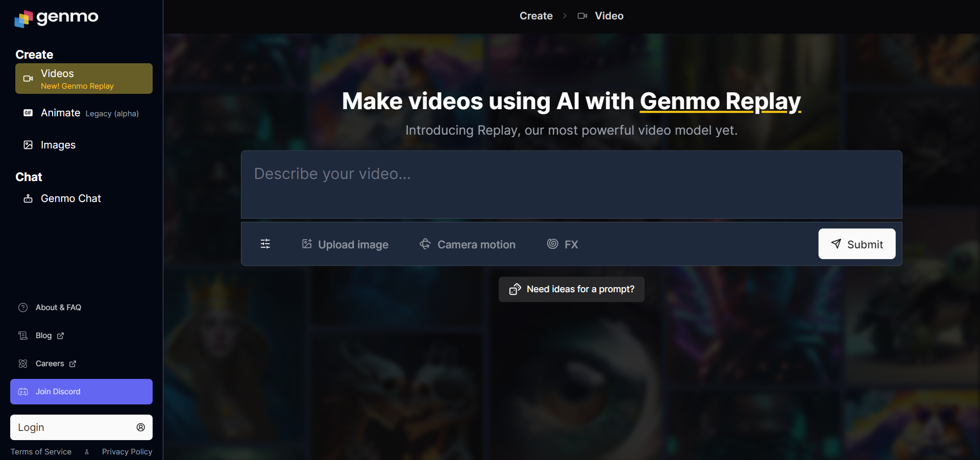The width and height of the screenshot is (980, 460).
Task: Click the Upload image button
Action: [x=345, y=244]
